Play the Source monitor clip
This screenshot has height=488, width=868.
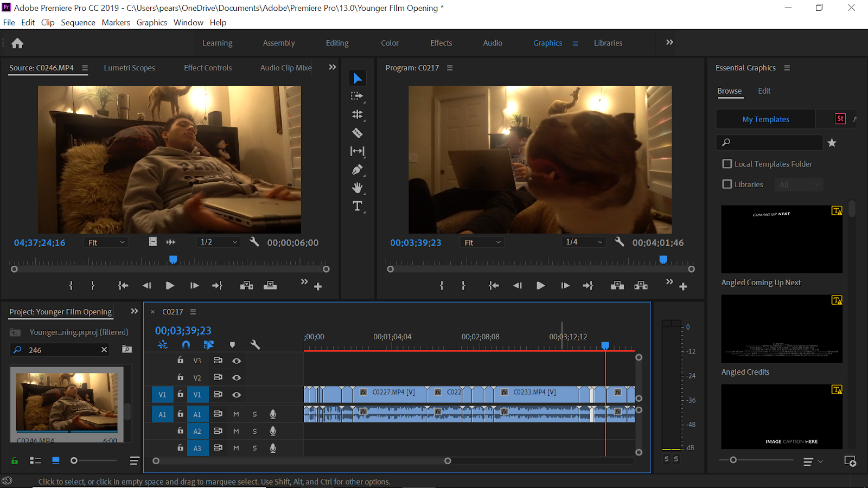[x=170, y=285]
